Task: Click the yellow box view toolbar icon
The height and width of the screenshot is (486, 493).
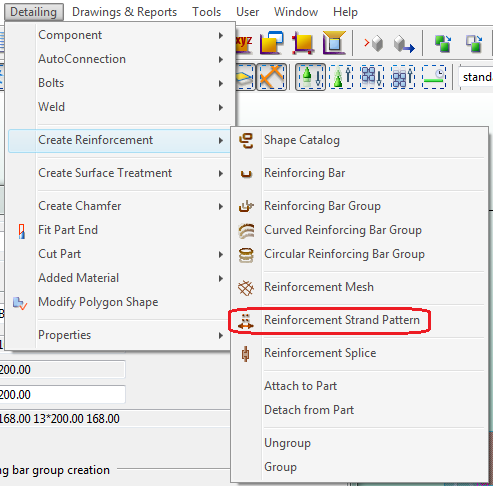Action: 303,43
